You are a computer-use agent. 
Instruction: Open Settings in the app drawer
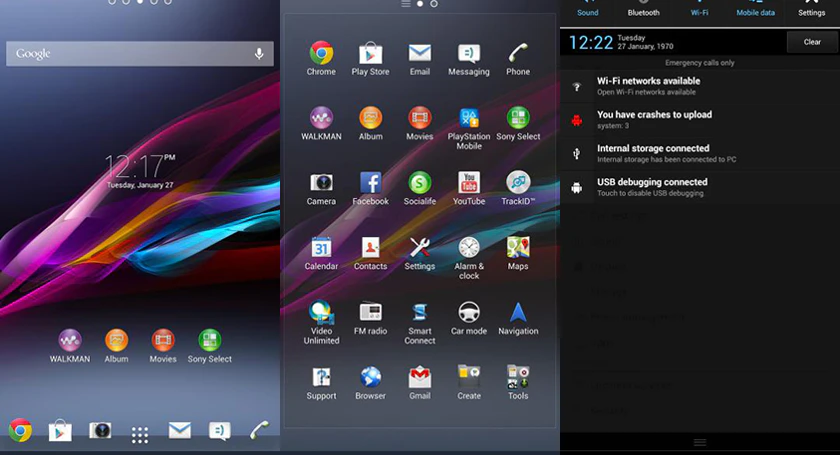(x=419, y=252)
